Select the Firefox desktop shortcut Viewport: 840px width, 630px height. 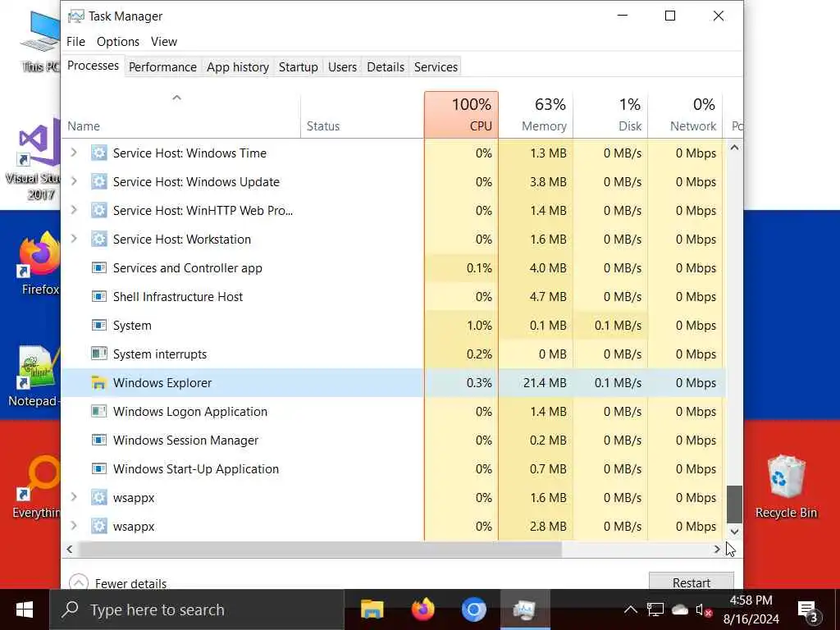pos(40,264)
